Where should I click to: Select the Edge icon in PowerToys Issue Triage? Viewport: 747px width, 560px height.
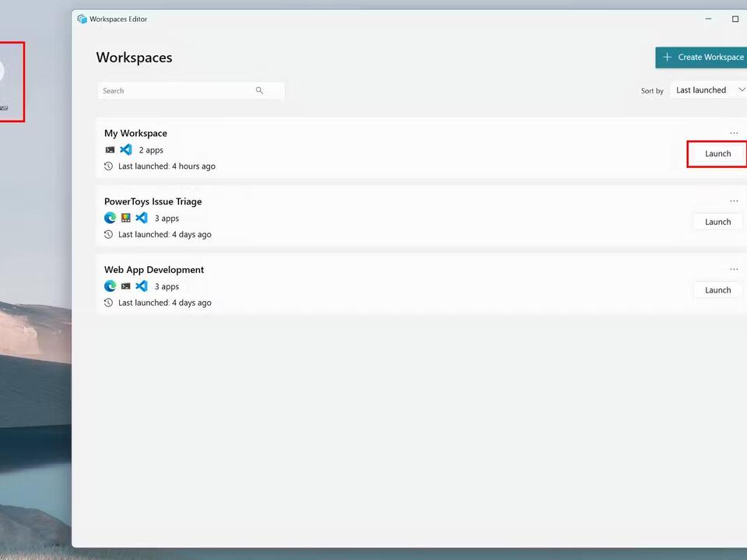click(x=110, y=218)
